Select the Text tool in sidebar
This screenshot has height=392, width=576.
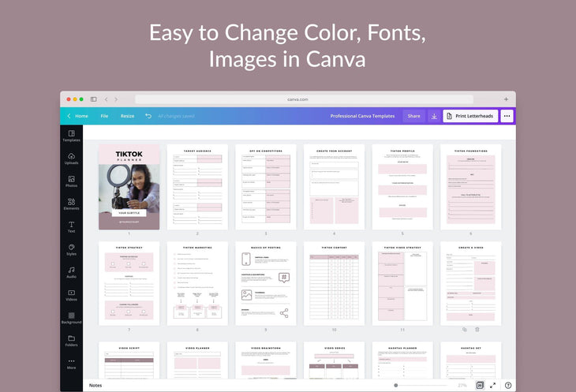click(71, 227)
